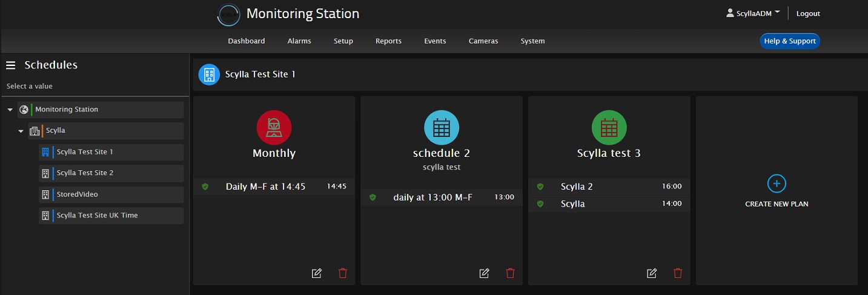
Task: Click the red Monthly plan icon
Action: pyautogui.click(x=274, y=128)
